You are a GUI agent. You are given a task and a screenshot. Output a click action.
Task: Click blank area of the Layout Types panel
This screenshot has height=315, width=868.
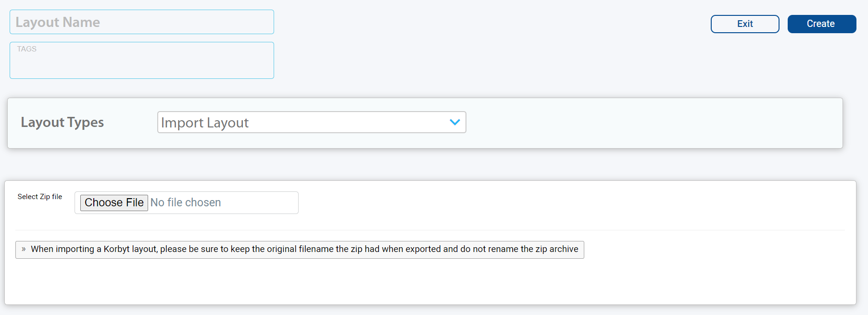click(x=649, y=123)
